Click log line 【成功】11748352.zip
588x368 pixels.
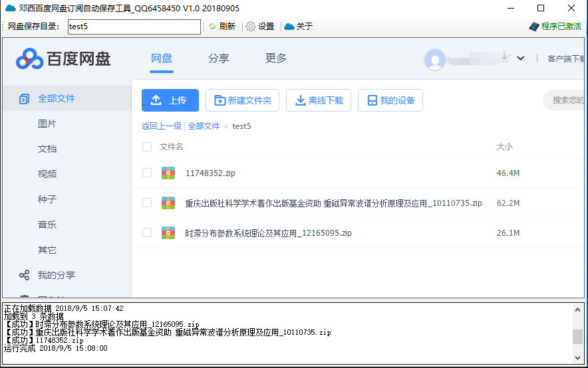tap(44, 340)
